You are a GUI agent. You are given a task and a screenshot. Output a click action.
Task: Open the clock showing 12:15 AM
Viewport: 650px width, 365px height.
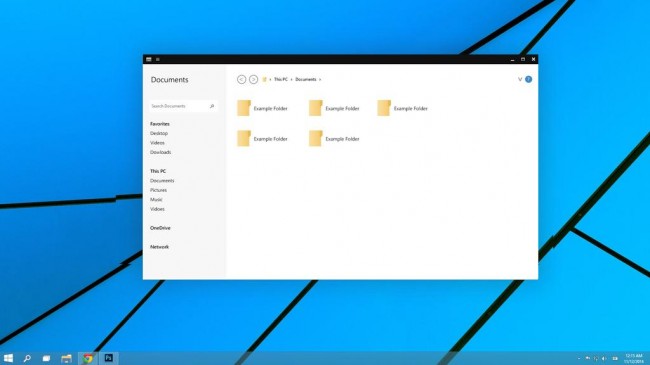click(x=634, y=358)
